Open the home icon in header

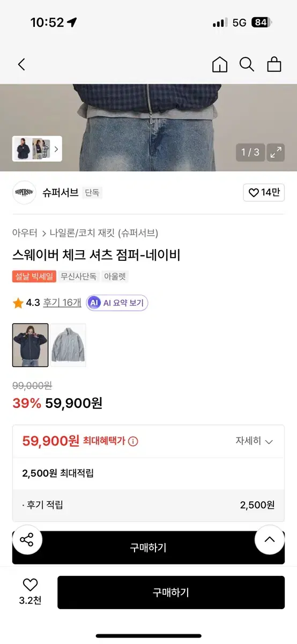point(220,64)
